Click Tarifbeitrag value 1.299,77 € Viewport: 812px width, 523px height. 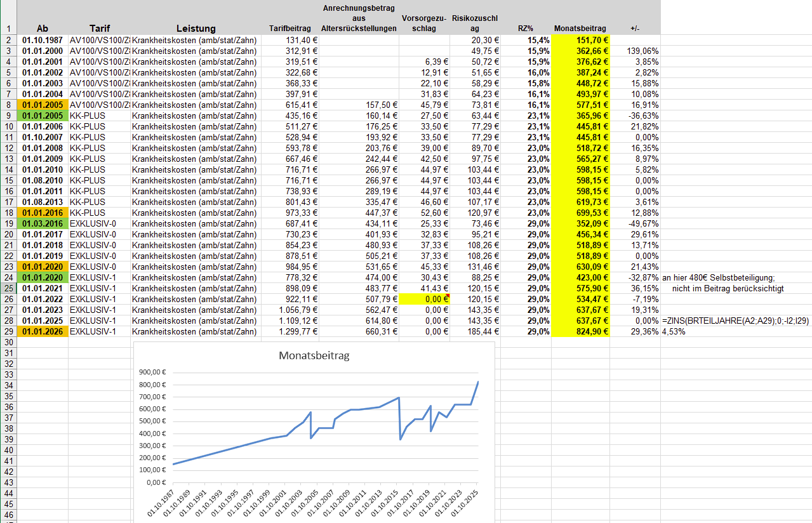290,331
